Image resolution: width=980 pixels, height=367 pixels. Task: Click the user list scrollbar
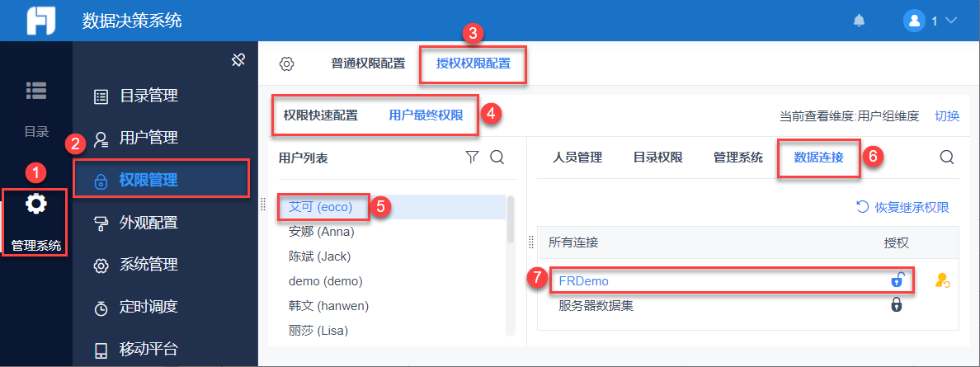pyautogui.click(x=511, y=216)
